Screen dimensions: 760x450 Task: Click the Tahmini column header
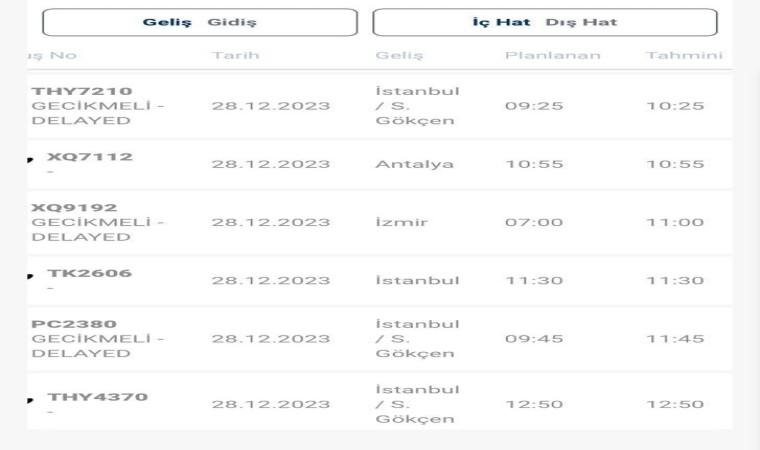[684, 55]
